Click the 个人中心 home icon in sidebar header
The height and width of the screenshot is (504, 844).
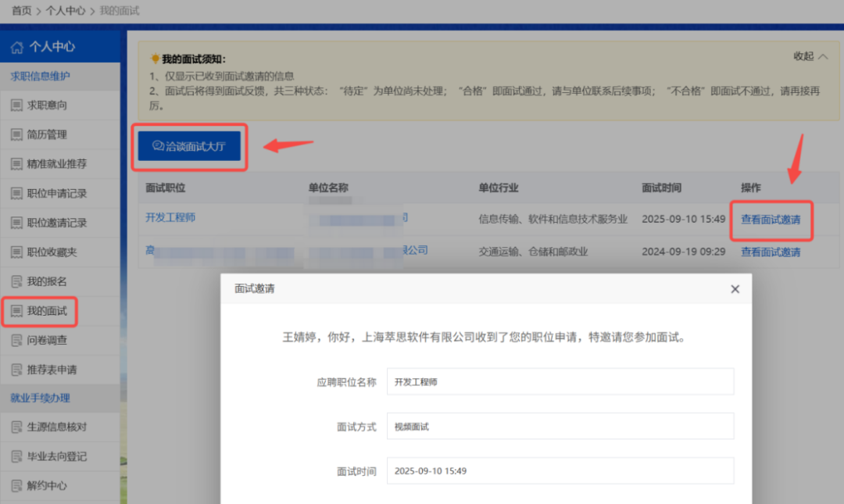click(16, 46)
